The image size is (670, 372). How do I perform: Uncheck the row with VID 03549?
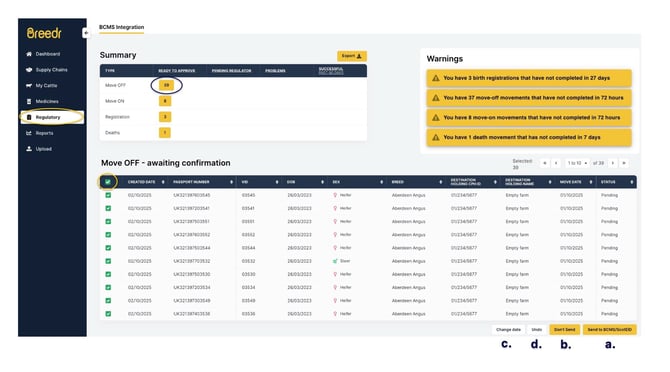coord(108,301)
